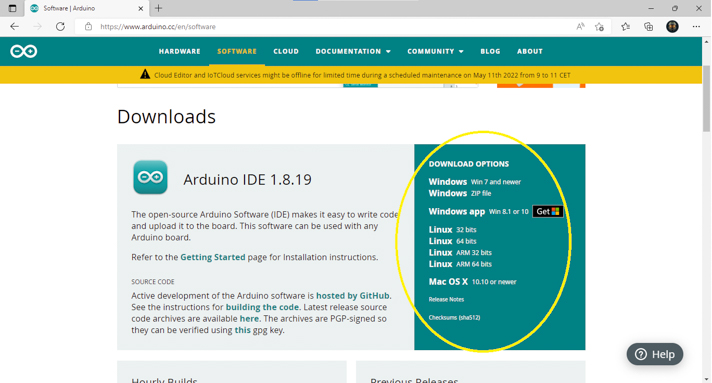Open the tab actions menu icon
This screenshot has width=712, height=383.
12,8
